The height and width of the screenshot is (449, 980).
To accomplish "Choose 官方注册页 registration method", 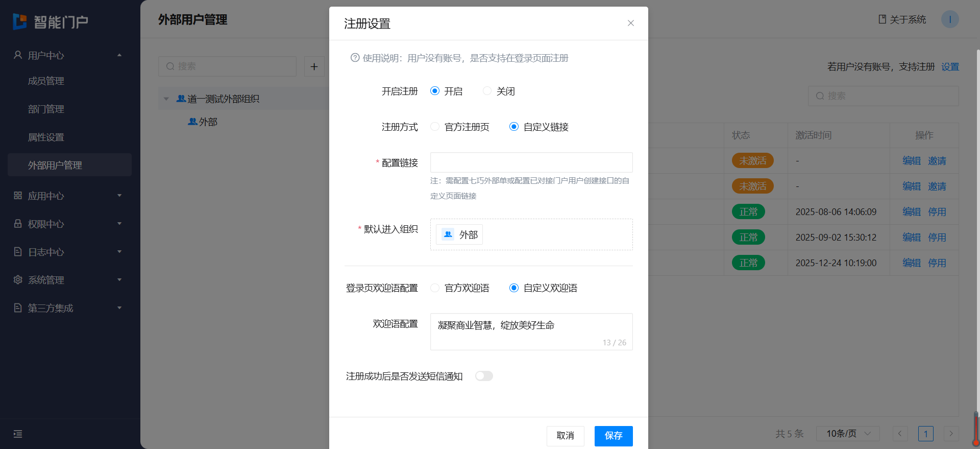I will pyautogui.click(x=435, y=127).
